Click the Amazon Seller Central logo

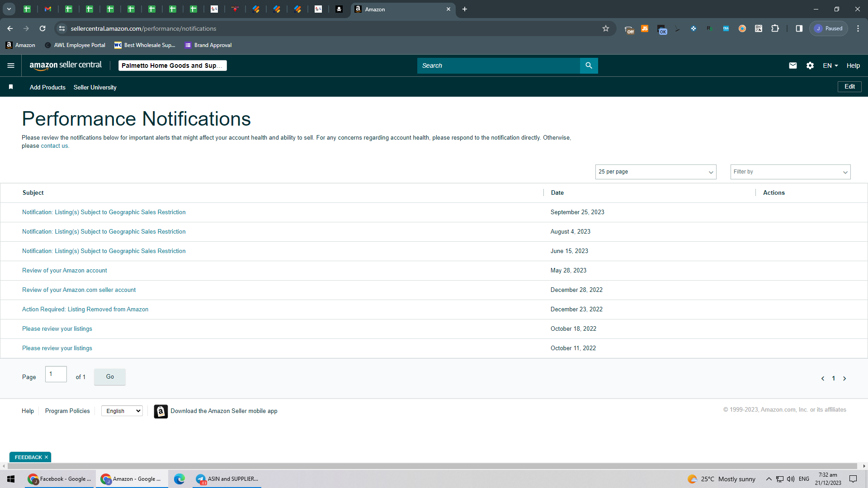(66, 66)
